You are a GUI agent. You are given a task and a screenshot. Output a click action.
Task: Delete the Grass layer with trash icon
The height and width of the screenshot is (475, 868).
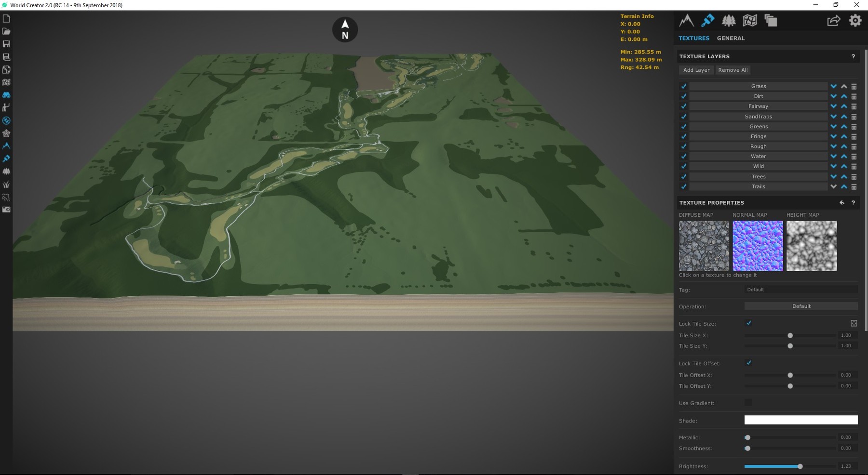(854, 87)
